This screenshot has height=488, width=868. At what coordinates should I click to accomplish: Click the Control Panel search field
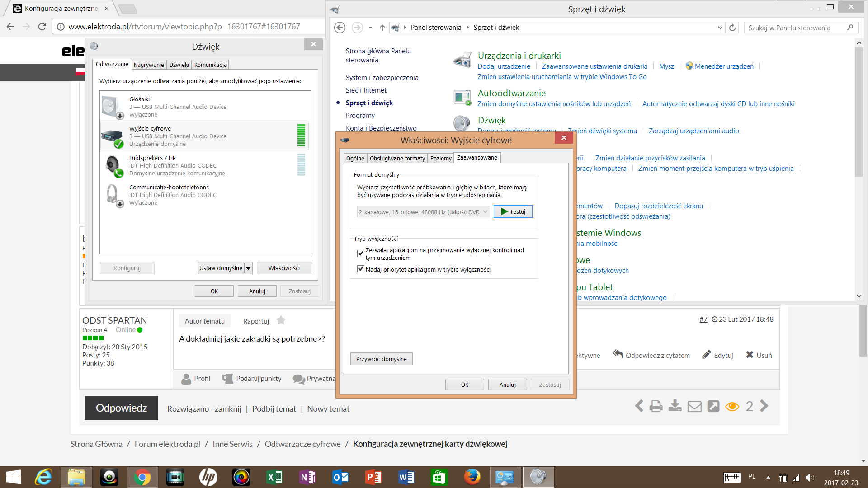click(x=796, y=28)
